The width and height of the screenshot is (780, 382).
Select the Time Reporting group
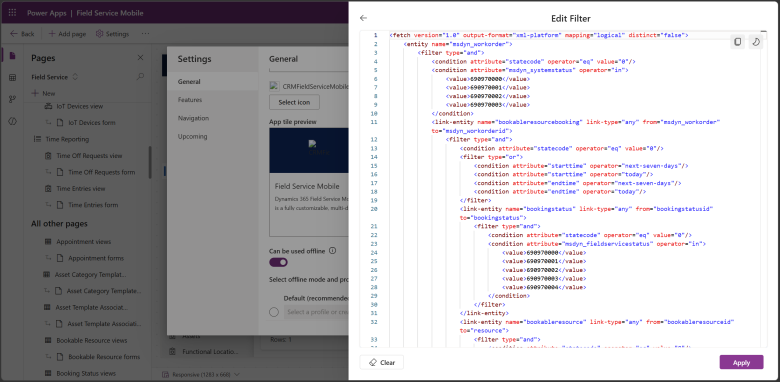pos(67,139)
